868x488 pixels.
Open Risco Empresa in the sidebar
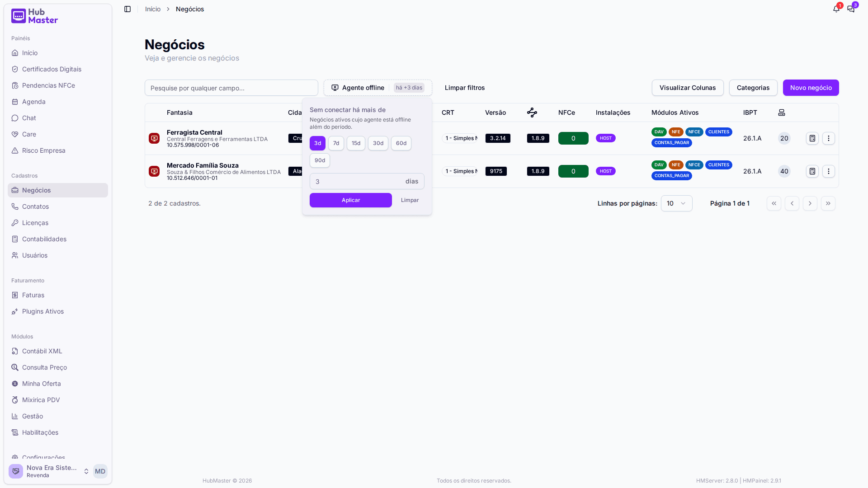click(x=58, y=150)
